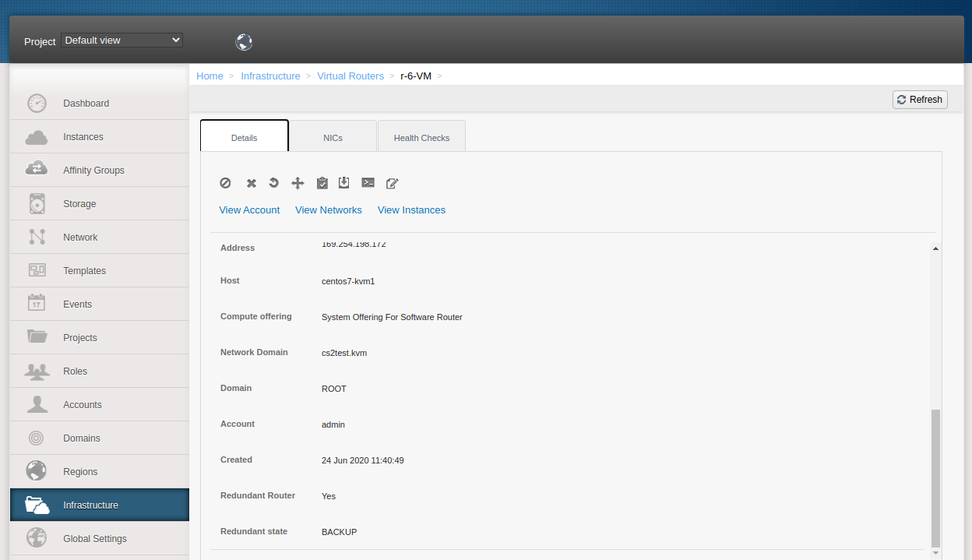Click the Storage disk icon

pos(37,204)
